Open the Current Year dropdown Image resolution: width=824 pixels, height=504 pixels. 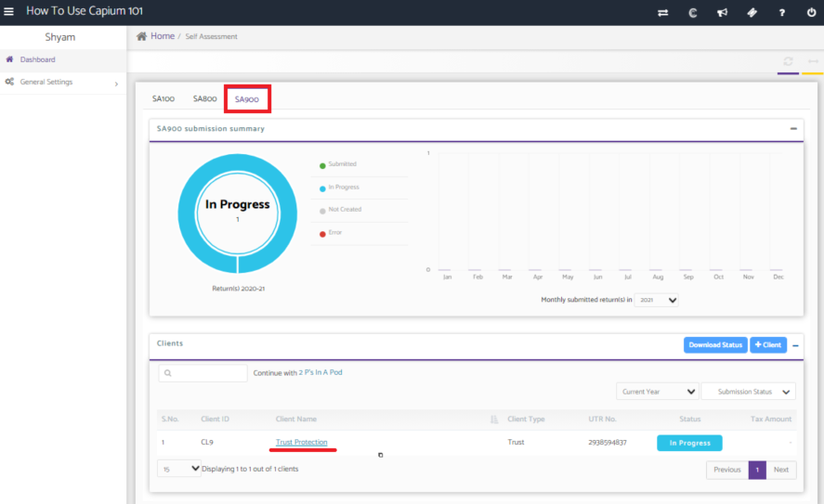coord(658,392)
